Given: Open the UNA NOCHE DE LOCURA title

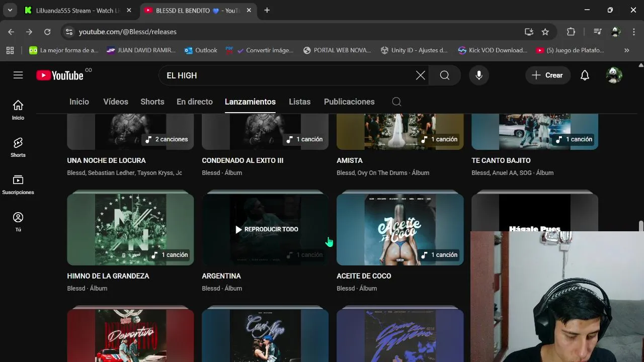Looking at the screenshot, I should click(x=107, y=160).
